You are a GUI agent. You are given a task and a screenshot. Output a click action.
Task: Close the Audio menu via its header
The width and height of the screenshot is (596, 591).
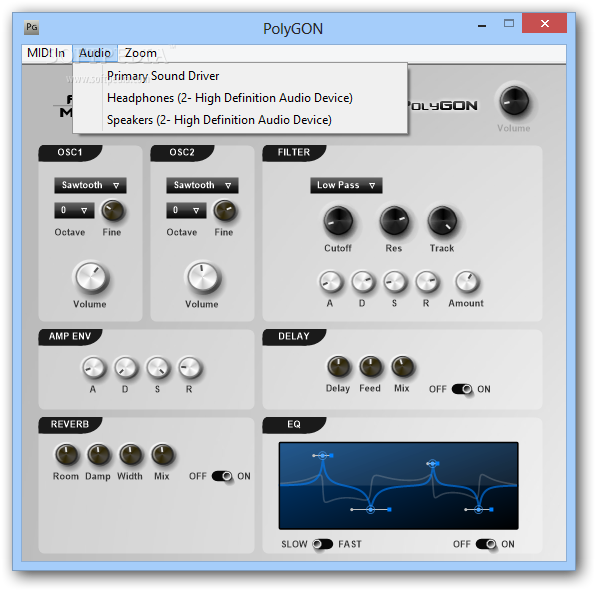click(x=95, y=53)
